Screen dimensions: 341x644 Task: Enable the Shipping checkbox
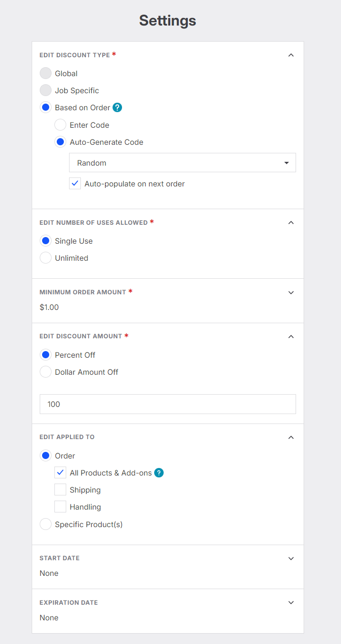tap(60, 490)
